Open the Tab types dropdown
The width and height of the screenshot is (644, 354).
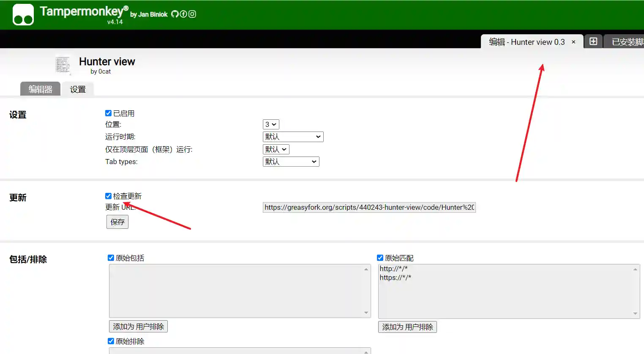pos(291,162)
